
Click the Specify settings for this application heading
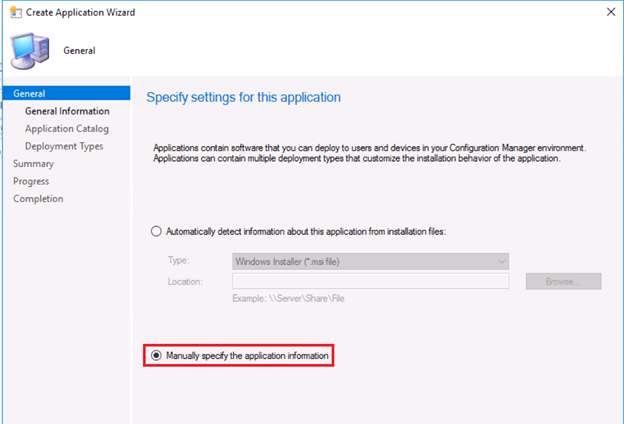point(244,97)
